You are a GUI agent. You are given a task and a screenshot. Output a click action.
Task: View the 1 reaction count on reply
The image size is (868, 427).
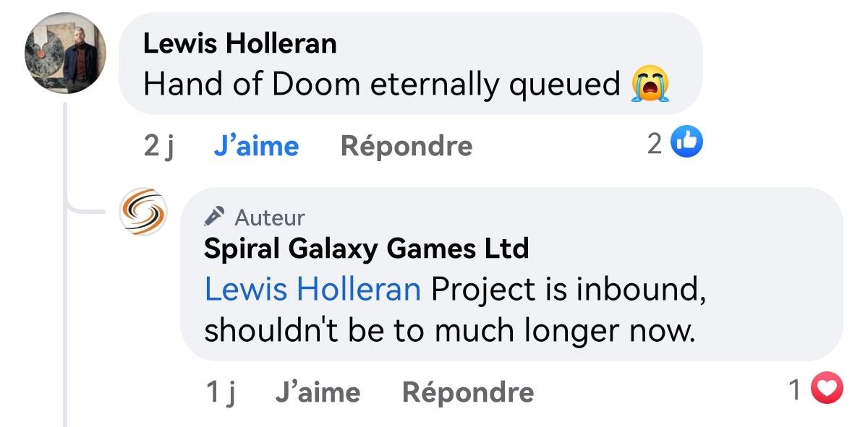point(795,391)
